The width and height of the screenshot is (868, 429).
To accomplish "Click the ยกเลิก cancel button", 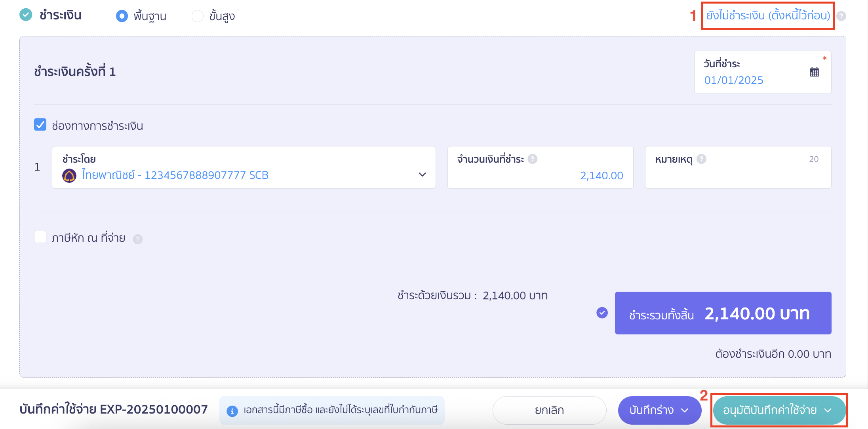I will point(549,410).
